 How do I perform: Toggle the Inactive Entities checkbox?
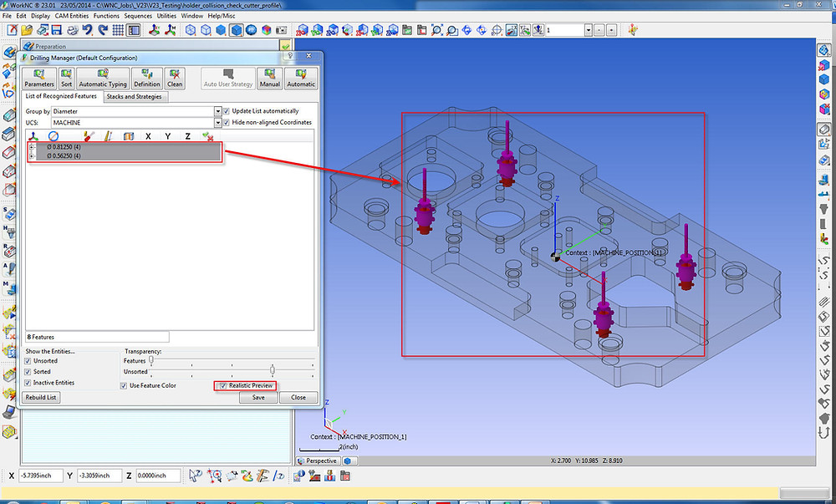tap(28, 383)
